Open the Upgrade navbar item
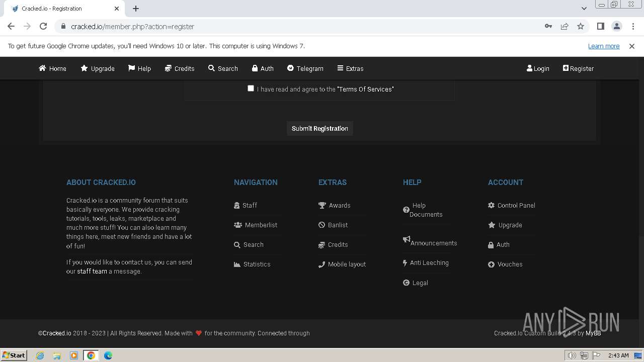The height and width of the screenshot is (362, 644). [98, 68]
